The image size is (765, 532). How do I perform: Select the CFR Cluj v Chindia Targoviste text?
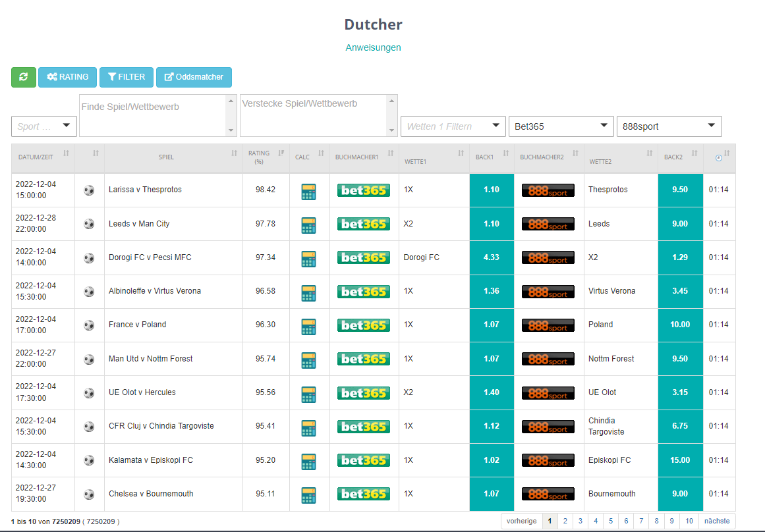click(161, 426)
